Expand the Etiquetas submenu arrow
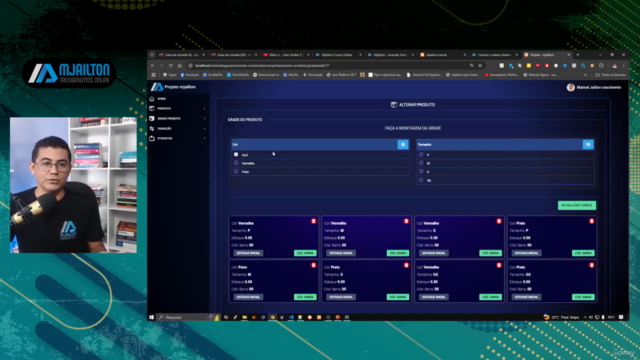This screenshot has width=640, height=360. pyautogui.click(x=204, y=138)
